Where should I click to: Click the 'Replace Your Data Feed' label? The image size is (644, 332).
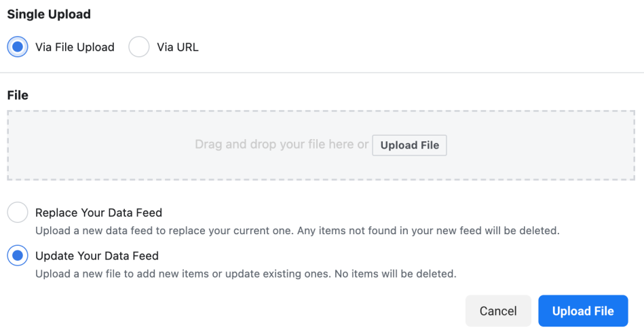tap(98, 213)
